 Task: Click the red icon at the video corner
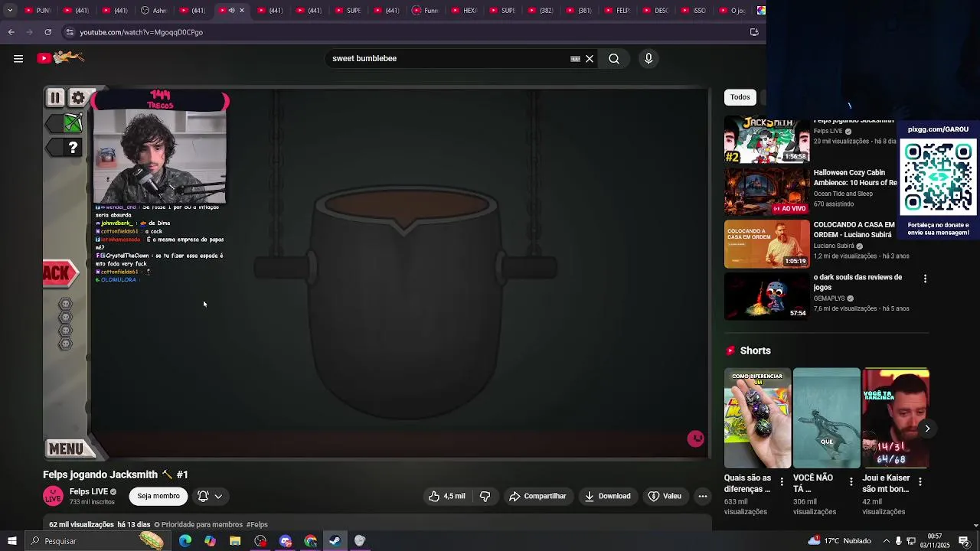click(x=695, y=439)
